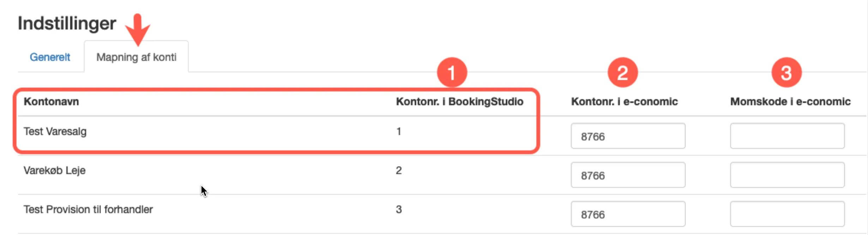Click the red circle badge numbered 3
Image resolution: width=868 pixels, height=235 pixels.
pyautogui.click(x=786, y=73)
